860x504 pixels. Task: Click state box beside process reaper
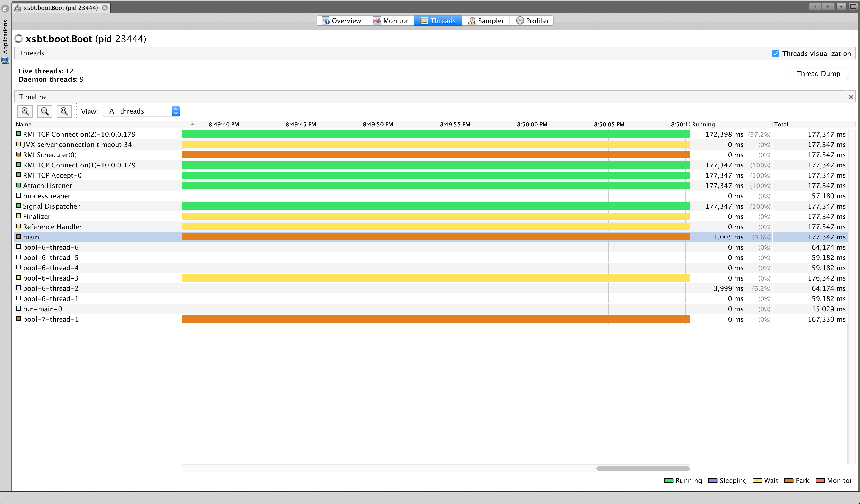point(19,195)
